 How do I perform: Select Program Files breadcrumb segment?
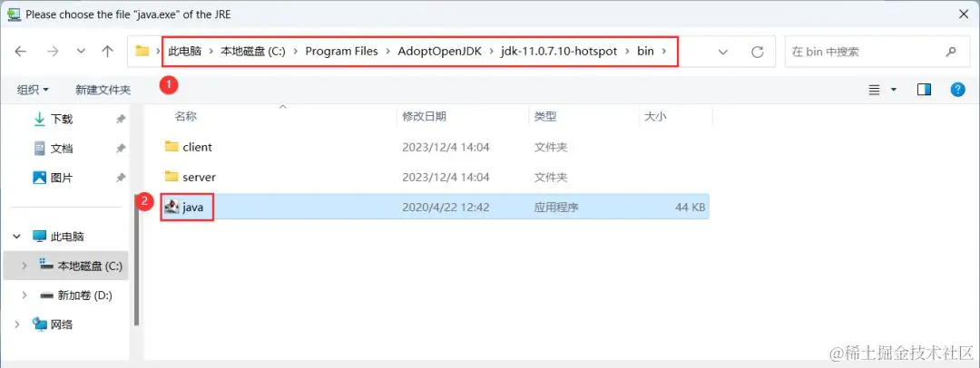341,52
